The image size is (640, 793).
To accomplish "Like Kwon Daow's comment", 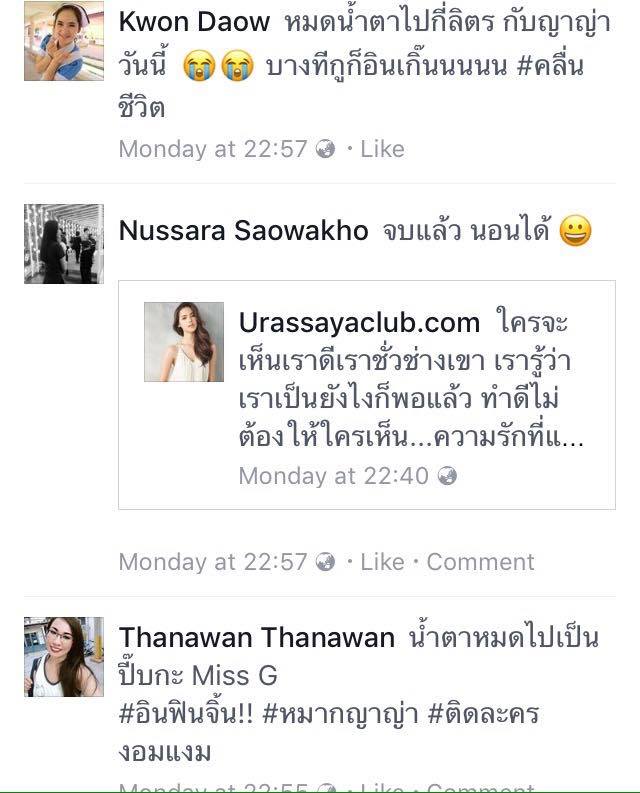I will point(382,149).
